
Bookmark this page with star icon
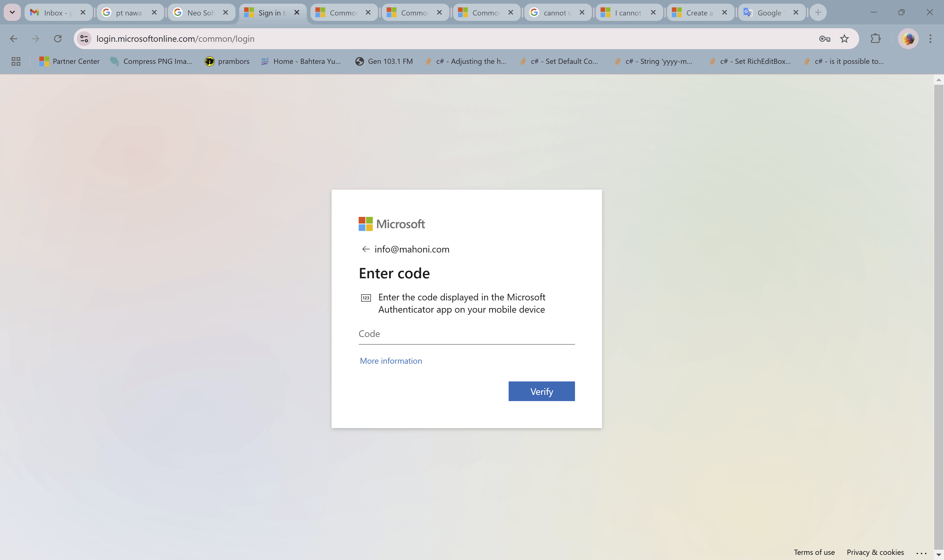[844, 39]
